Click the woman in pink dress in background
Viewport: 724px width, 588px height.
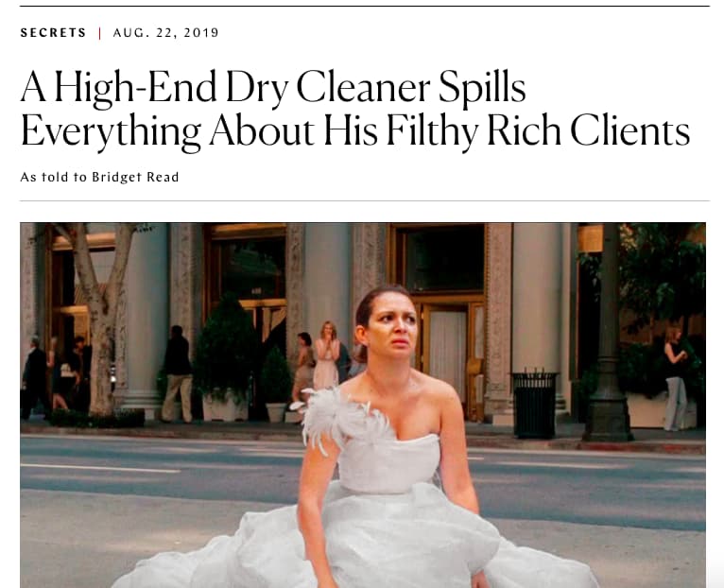[326, 355]
